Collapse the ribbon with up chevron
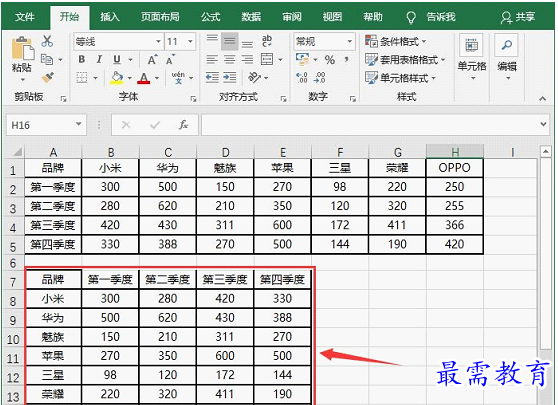The image size is (558, 405). coord(542,98)
